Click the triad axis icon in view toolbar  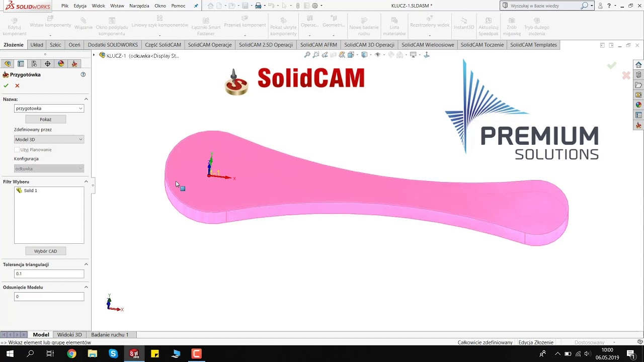427,55
